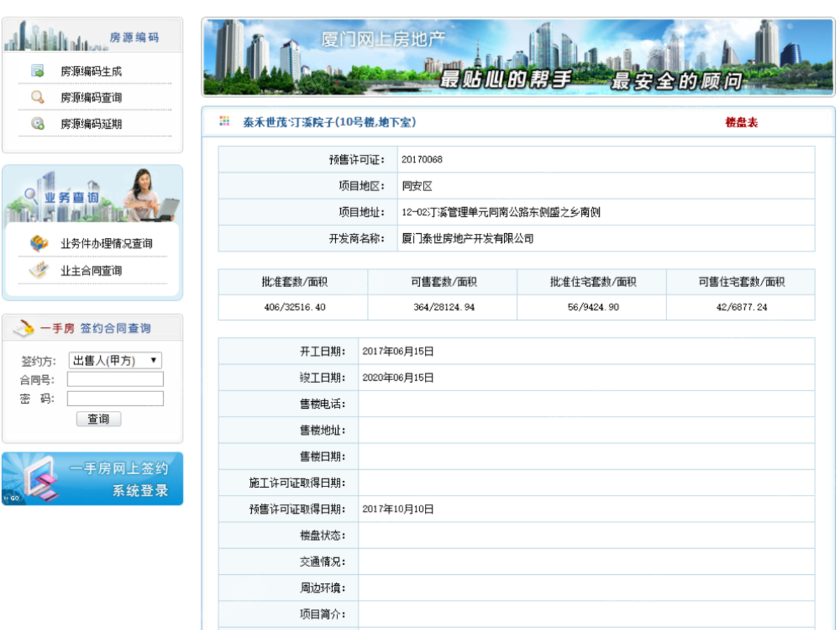The image size is (840, 630).
Task: Click the 业务查询 banner image
Action: [92, 195]
